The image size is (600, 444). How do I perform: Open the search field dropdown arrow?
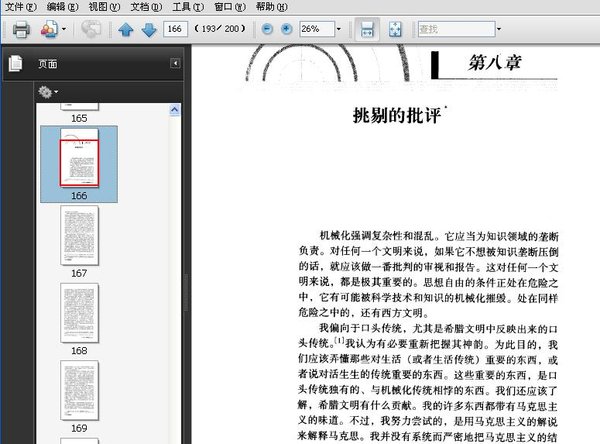(x=499, y=29)
